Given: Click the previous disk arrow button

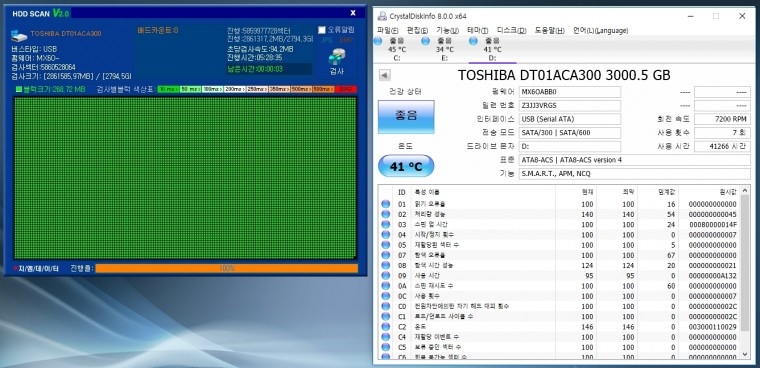Looking at the screenshot, I should point(385,75).
